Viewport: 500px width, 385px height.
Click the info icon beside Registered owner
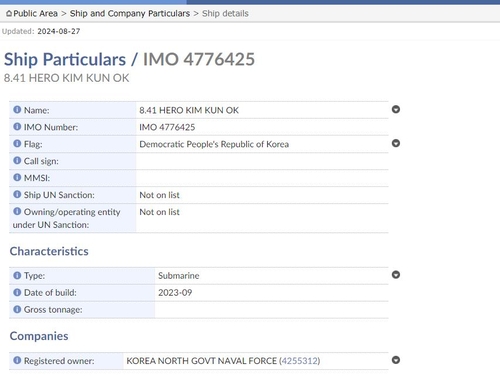pyautogui.click(x=17, y=360)
